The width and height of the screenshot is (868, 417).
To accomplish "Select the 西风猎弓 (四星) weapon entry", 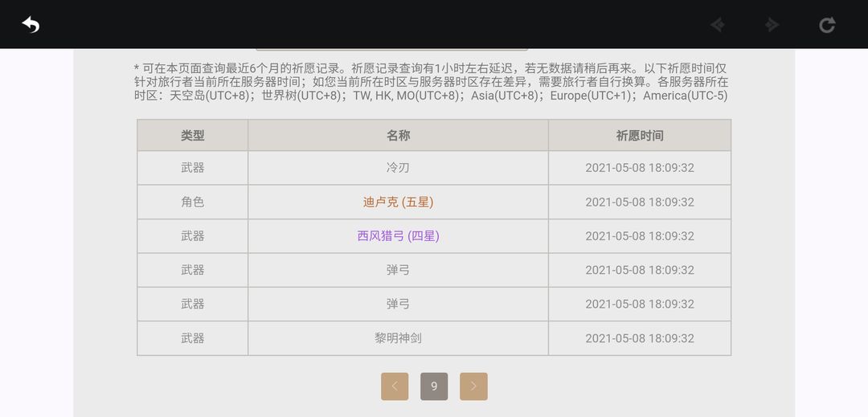I will (398, 236).
